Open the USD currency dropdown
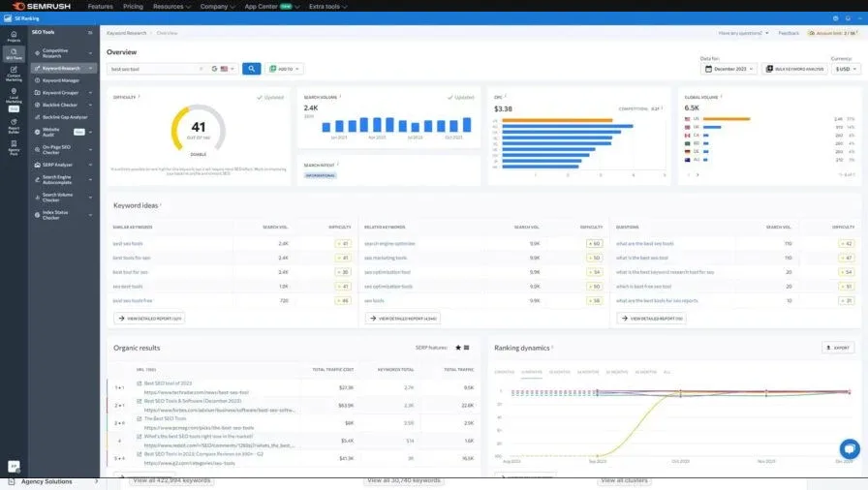 846,69
